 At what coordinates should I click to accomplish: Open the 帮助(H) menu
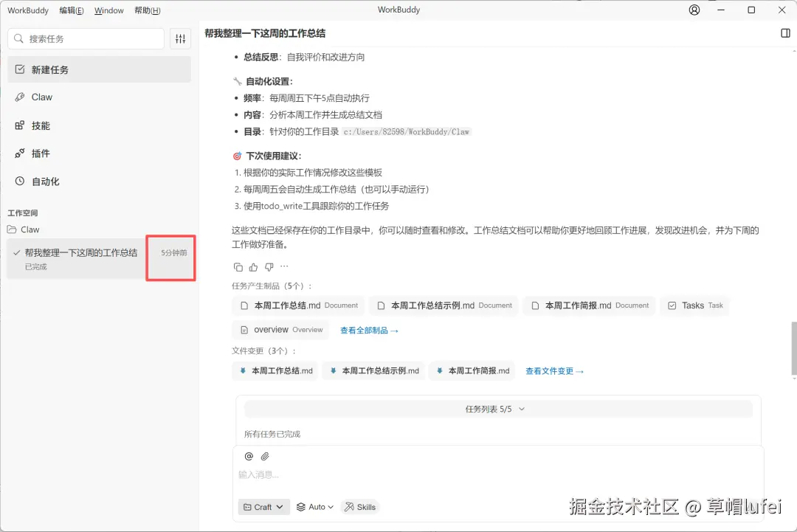pyautogui.click(x=148, y=10)
